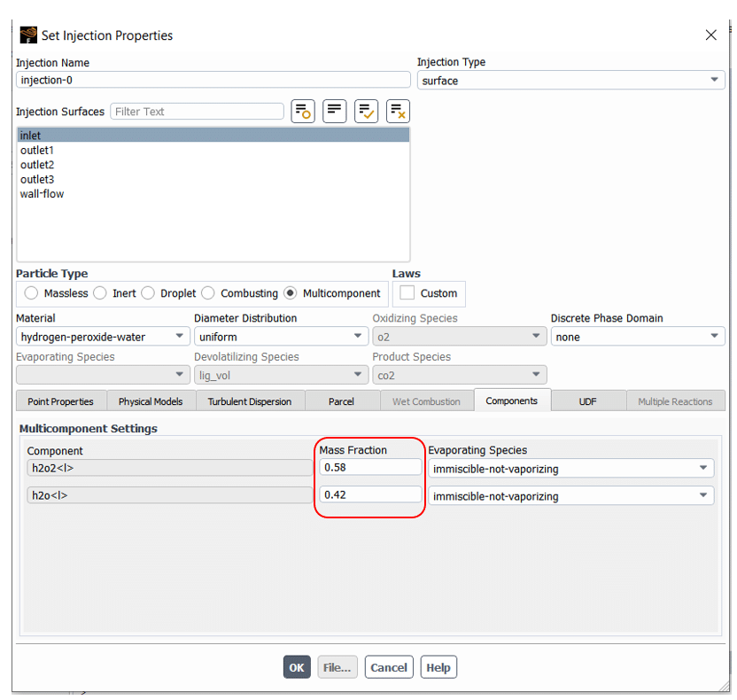
Task: Select the Combusting particle type
Action: 209,293
